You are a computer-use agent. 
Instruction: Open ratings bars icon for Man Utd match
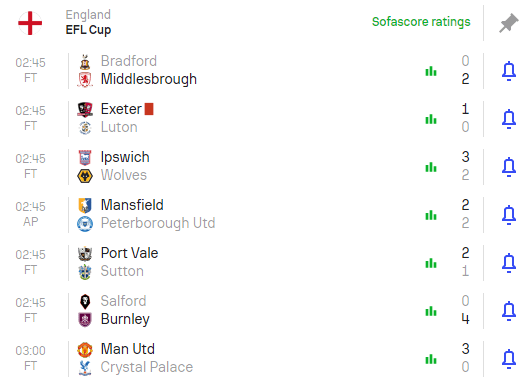point(431,359)
